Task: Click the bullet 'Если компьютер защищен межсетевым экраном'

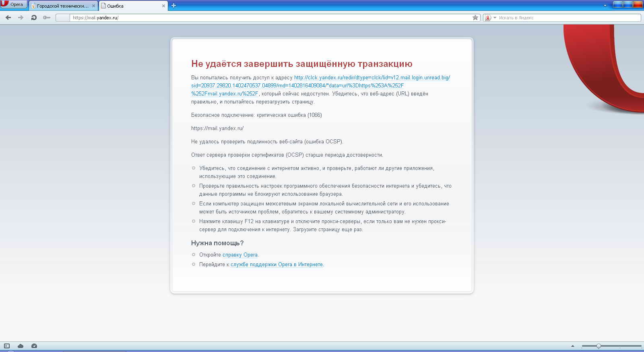Action: click(x=324, y=208)
